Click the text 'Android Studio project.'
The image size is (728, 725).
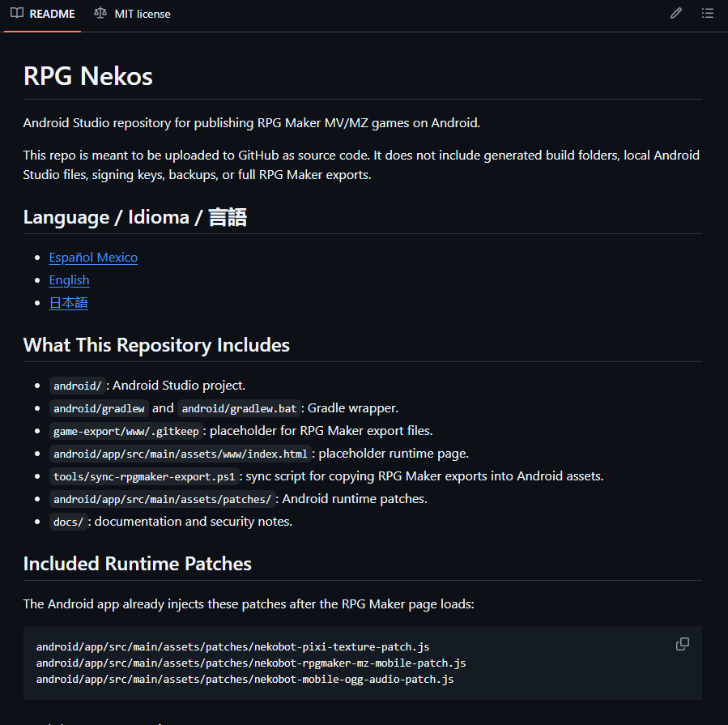179,386
